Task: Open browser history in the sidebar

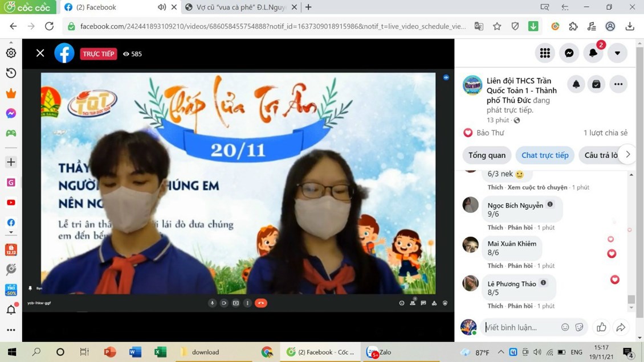Action: click(11, 73)
